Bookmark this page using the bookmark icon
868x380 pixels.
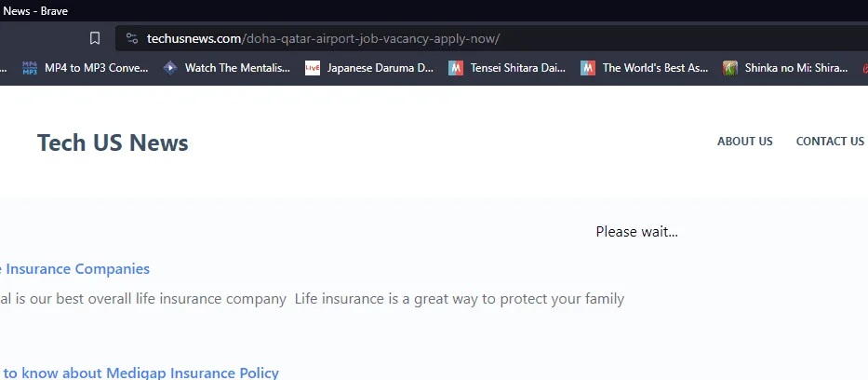coord(95,38)
